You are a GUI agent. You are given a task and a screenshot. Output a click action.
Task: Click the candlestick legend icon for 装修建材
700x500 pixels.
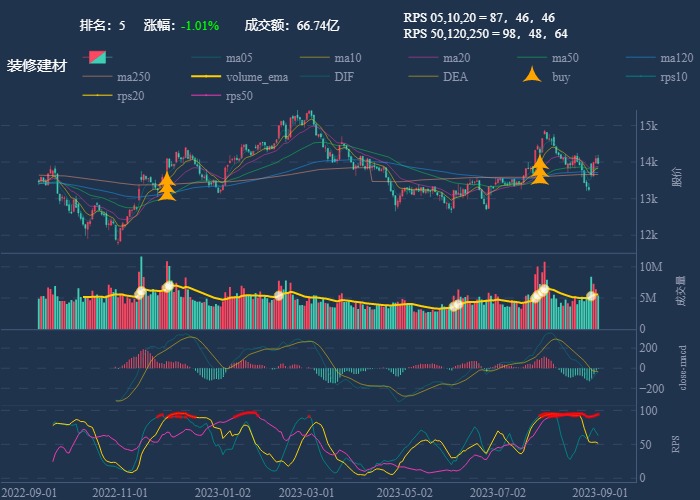point(98,58)
